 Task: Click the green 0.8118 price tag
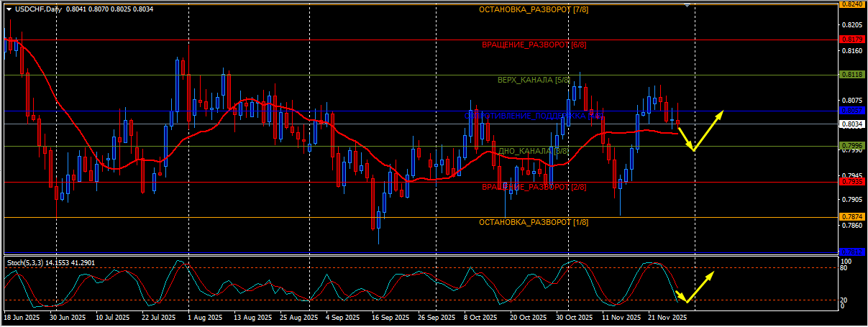pos(852,75)
